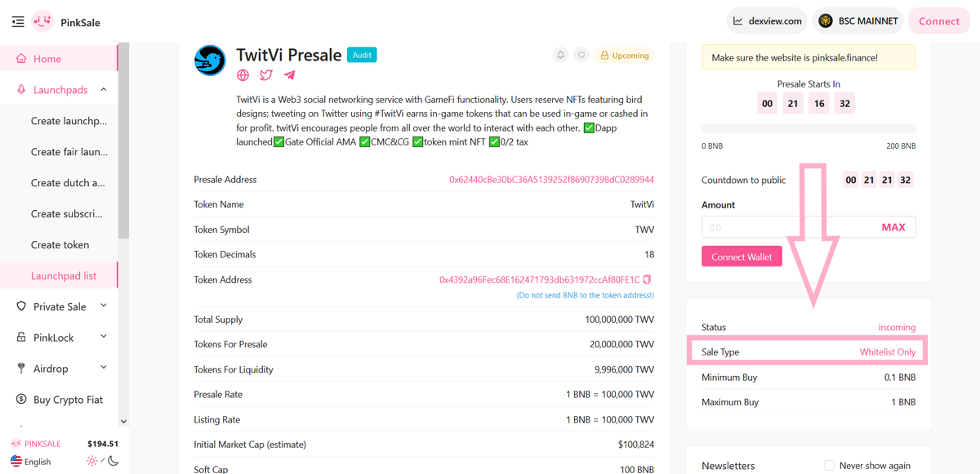Open Create subscription sidebar item
980x474 pixels.
(x=69, y=214)
